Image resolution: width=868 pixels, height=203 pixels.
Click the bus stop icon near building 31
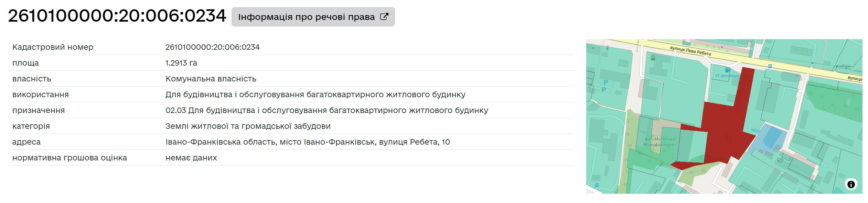click(x=597, y=185)
